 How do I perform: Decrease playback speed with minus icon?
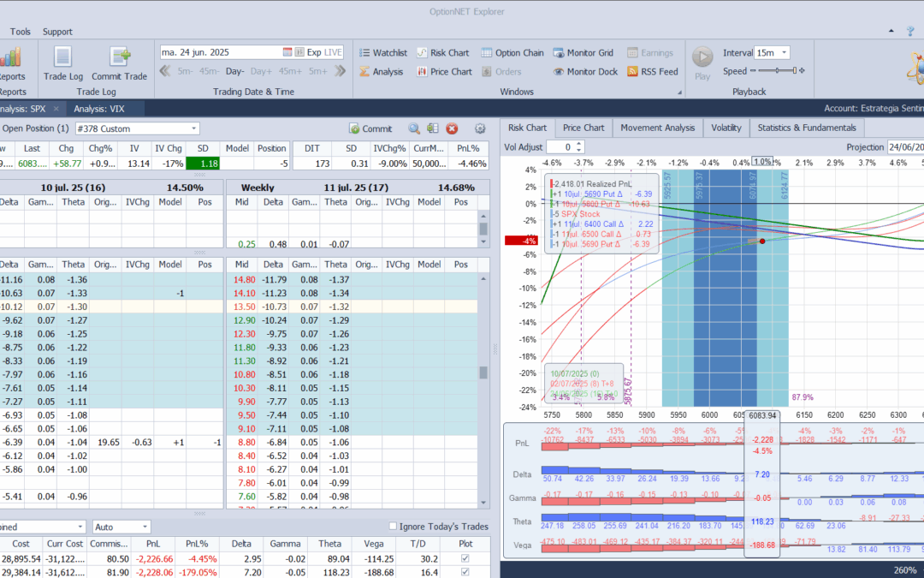click(x=753, y=71)
